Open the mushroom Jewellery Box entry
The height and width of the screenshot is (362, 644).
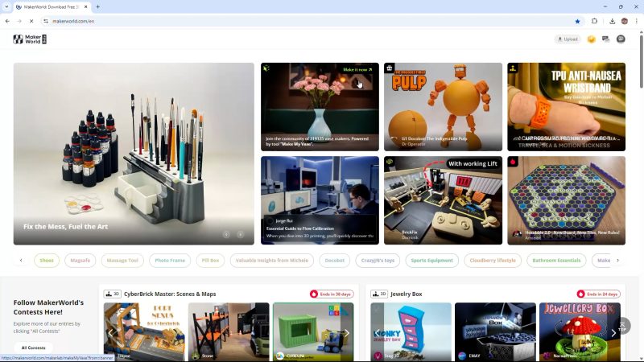(580, 332)
